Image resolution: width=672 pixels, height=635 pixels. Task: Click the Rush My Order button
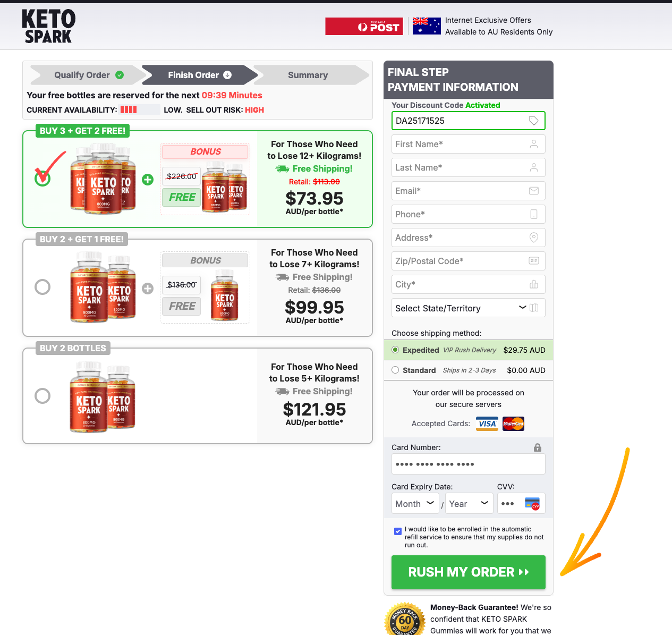[469, 572]
